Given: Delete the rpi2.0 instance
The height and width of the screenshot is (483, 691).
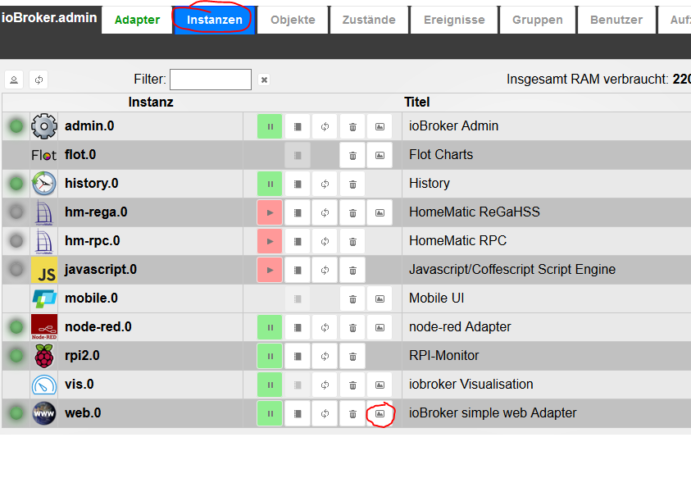Looking at the screenshot, I should (353, 356).
